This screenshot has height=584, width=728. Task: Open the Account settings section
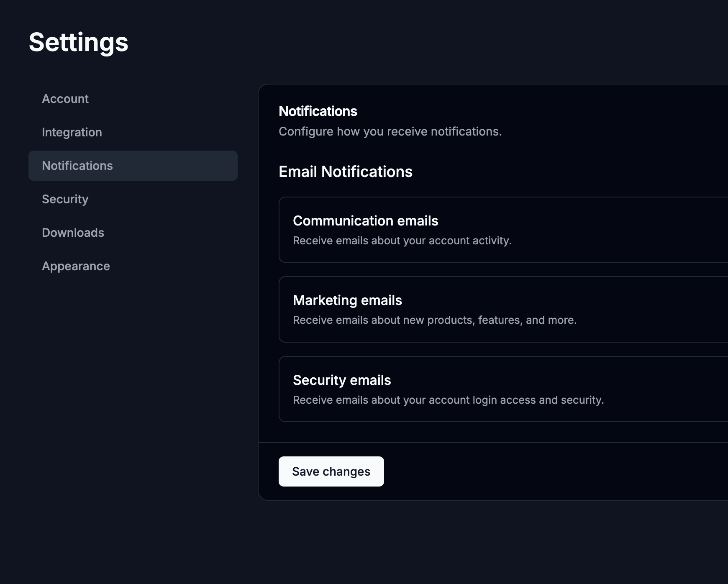[65, 99]
